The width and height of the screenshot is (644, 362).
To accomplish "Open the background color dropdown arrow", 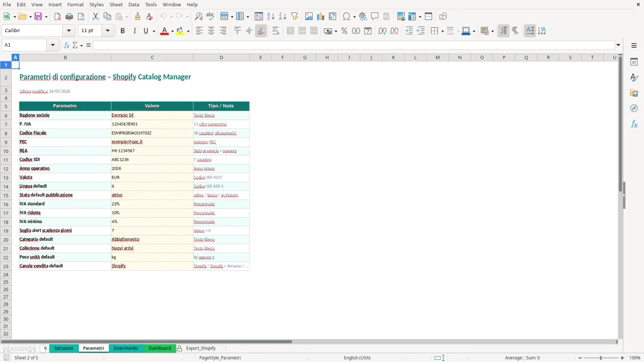I will [x=188, y=31].
